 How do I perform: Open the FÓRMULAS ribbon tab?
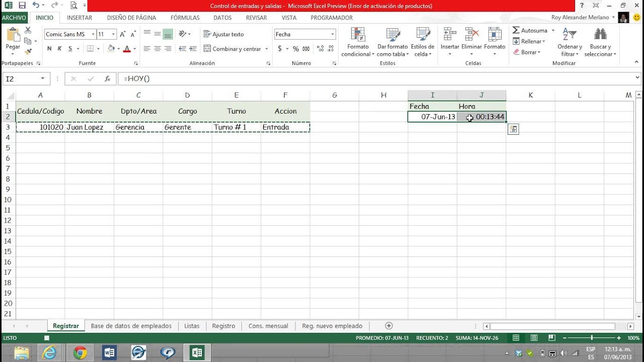click(185, 18)
